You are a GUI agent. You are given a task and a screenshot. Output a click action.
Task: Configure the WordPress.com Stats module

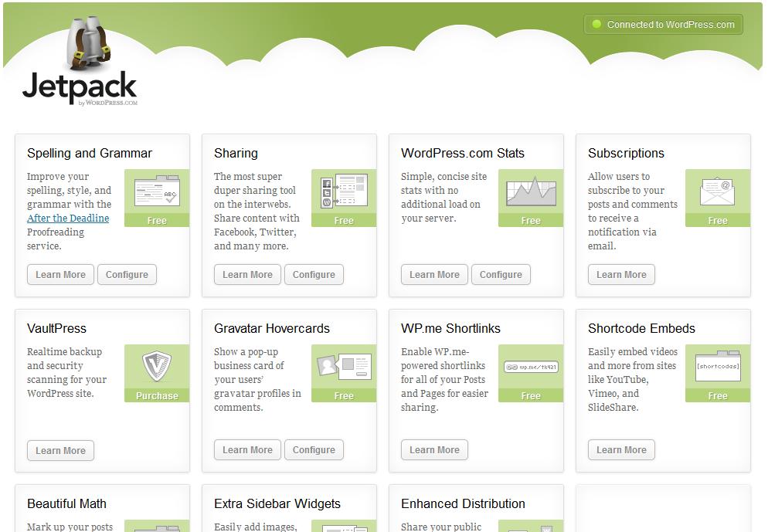coord(501,275)
